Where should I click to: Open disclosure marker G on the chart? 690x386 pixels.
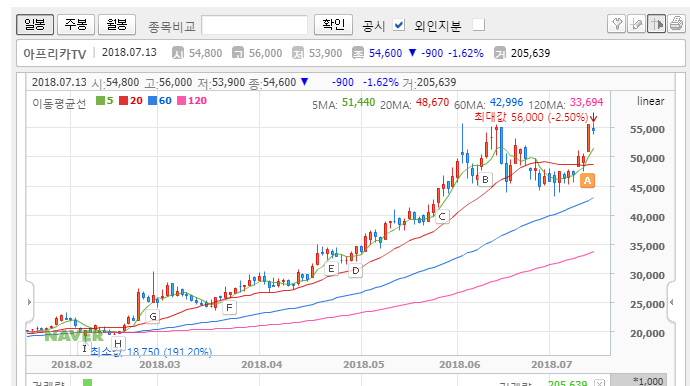point(153,316)
